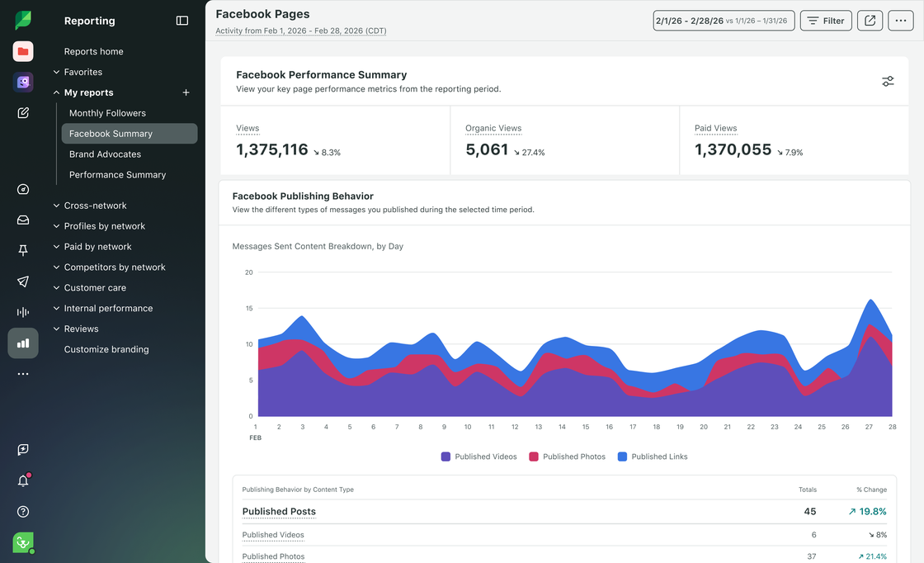Click the Facebook Performance Summary heading
The width and height of the screenshot is (924, 563).
321,75
